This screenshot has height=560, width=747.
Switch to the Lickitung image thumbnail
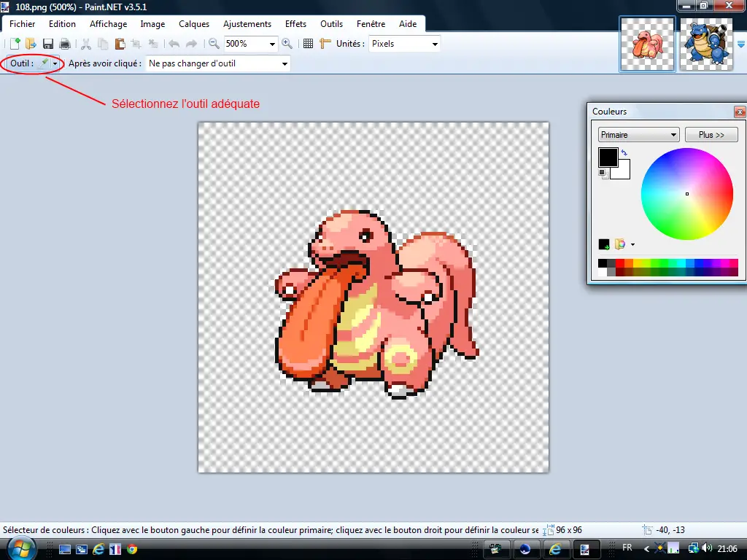click(x=647, y=44)
